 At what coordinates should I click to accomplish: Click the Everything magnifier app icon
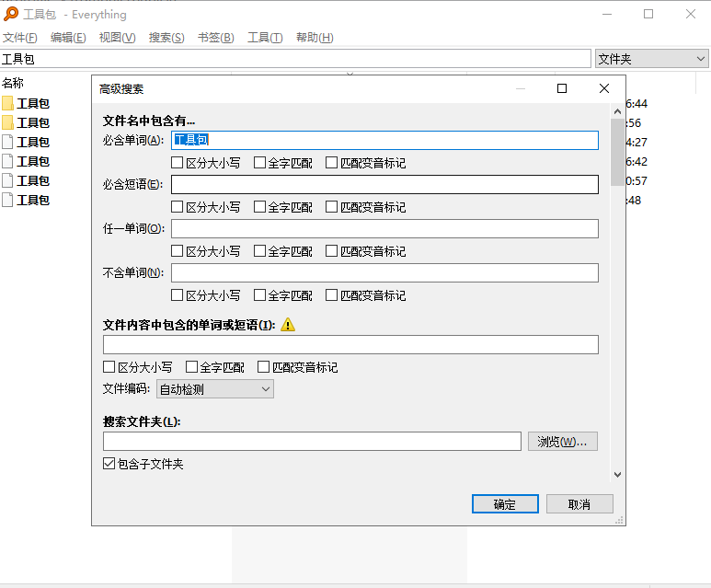(11, 14)
